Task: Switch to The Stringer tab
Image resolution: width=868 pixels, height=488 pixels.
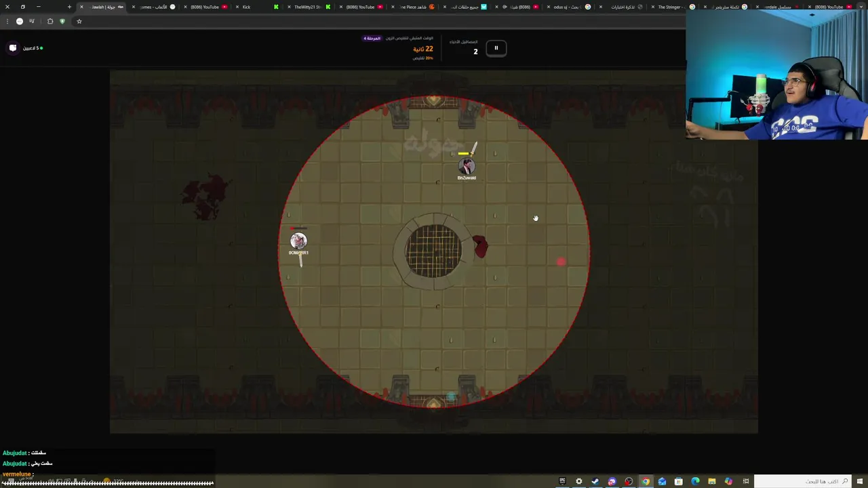Action: point(672,7)
